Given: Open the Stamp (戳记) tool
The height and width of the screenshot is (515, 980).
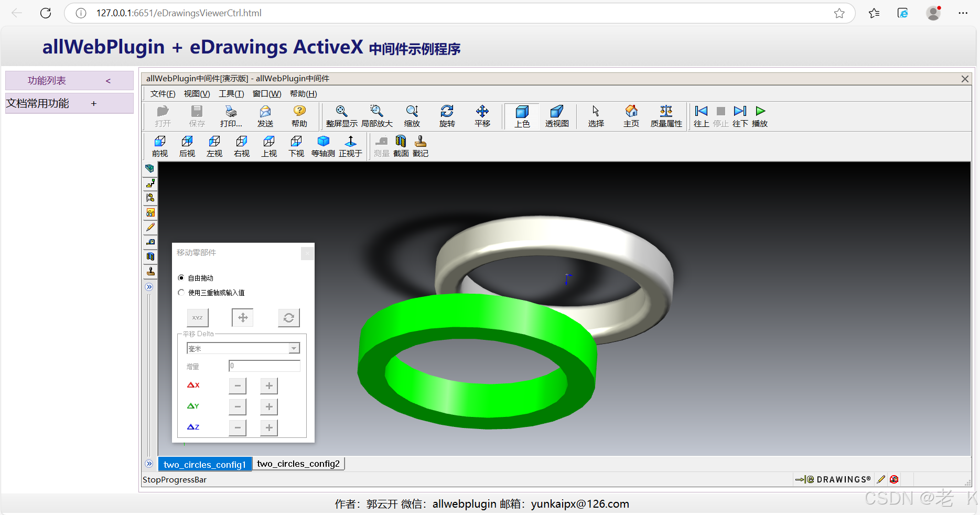Looking at the screenshot, I should [x=421, y=146].
